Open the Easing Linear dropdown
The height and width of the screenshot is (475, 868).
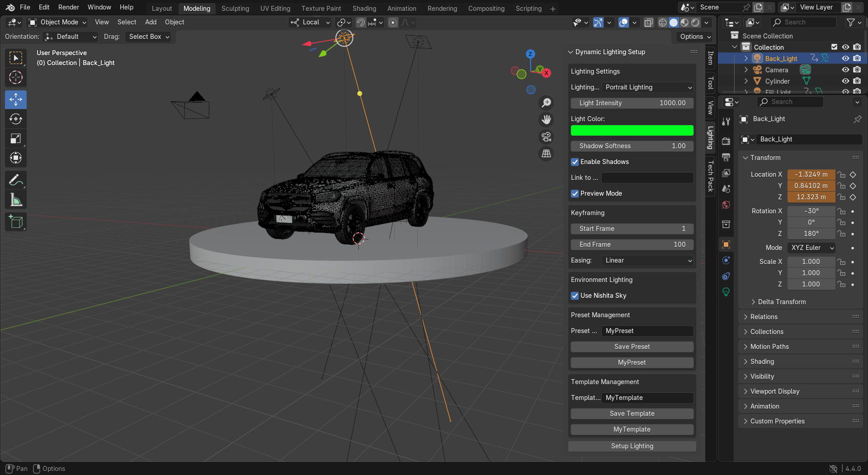tap(648, 260)
